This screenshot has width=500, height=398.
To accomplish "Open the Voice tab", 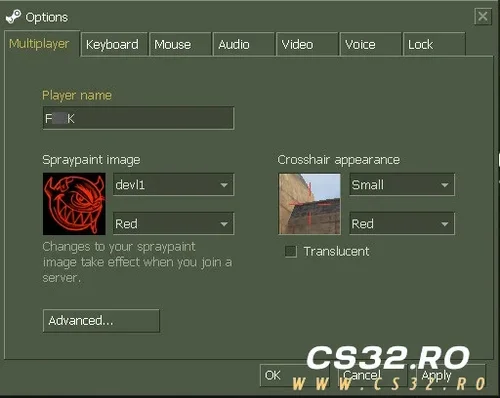I will point(370,44).
